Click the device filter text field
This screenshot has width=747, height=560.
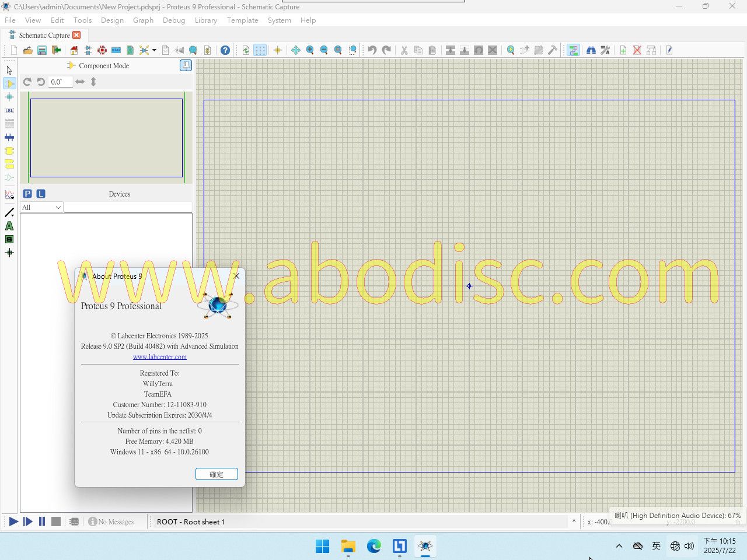(128, 208)
